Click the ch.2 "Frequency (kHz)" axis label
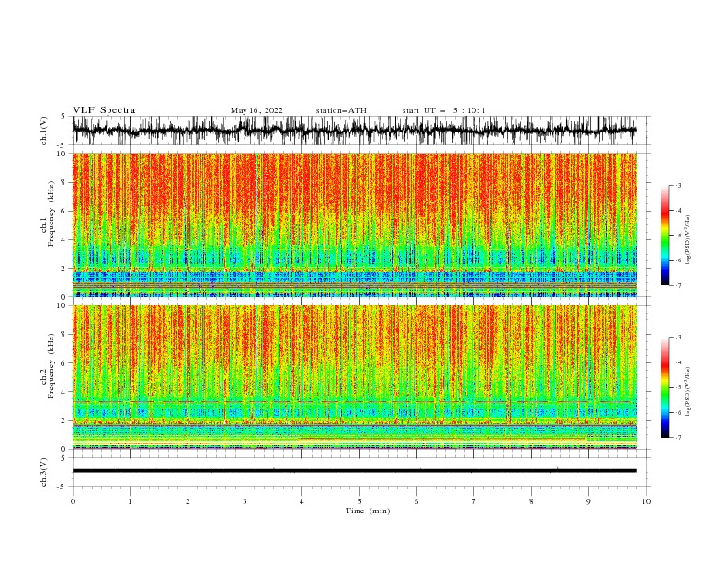728x563 pixels. point(51,366)
